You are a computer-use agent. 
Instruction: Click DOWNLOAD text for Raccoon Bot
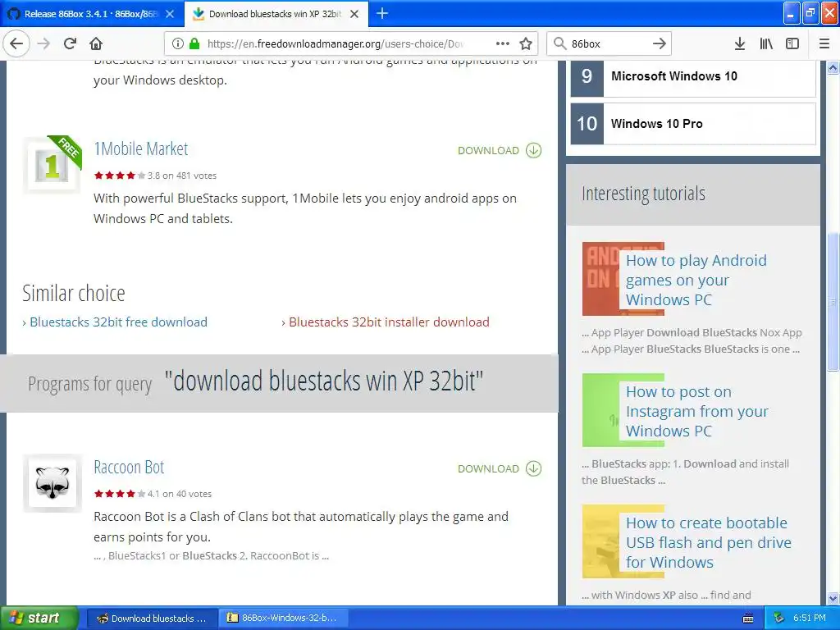click(488, 468)
